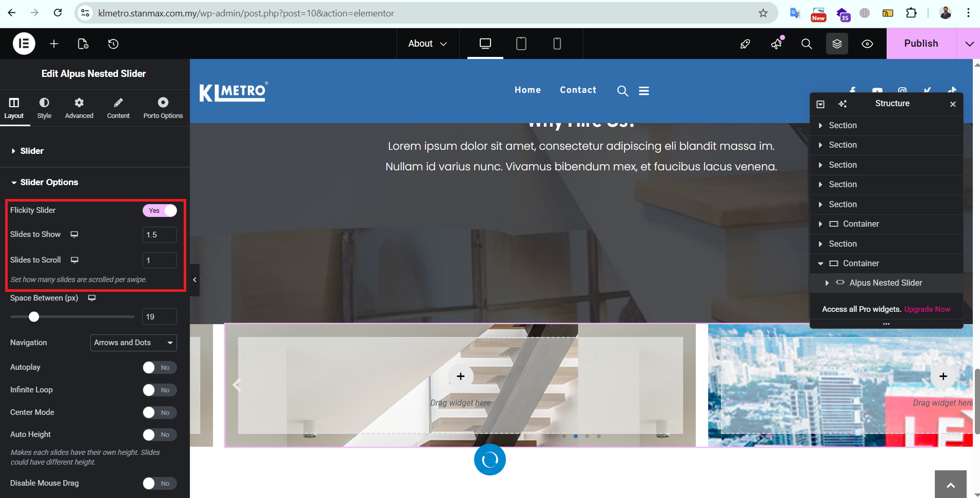The width and height of the screenshot is (980, 498).
Task: Click the active slider pagination dot
Action: 576,436
